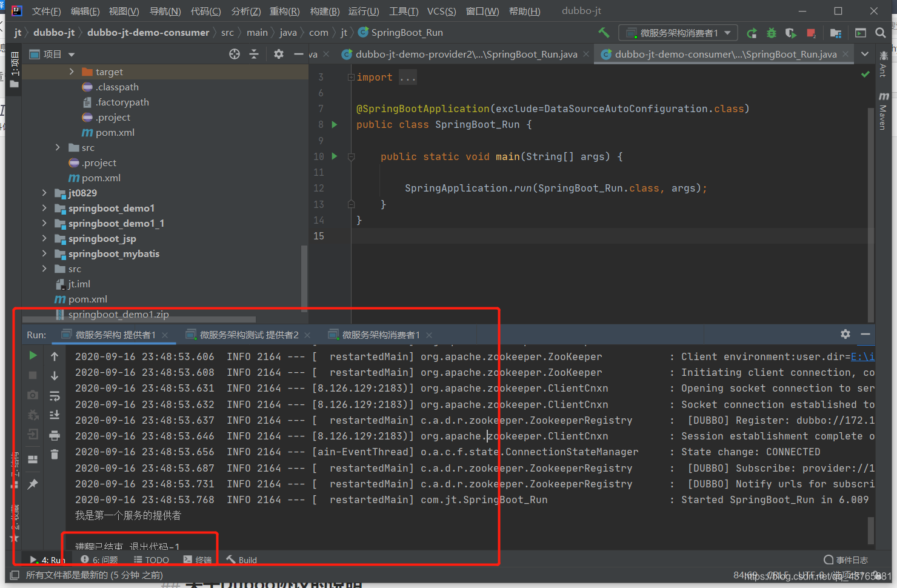Open the 重构(R) menu
Screen dimensions: 897x588
point(284,12)
